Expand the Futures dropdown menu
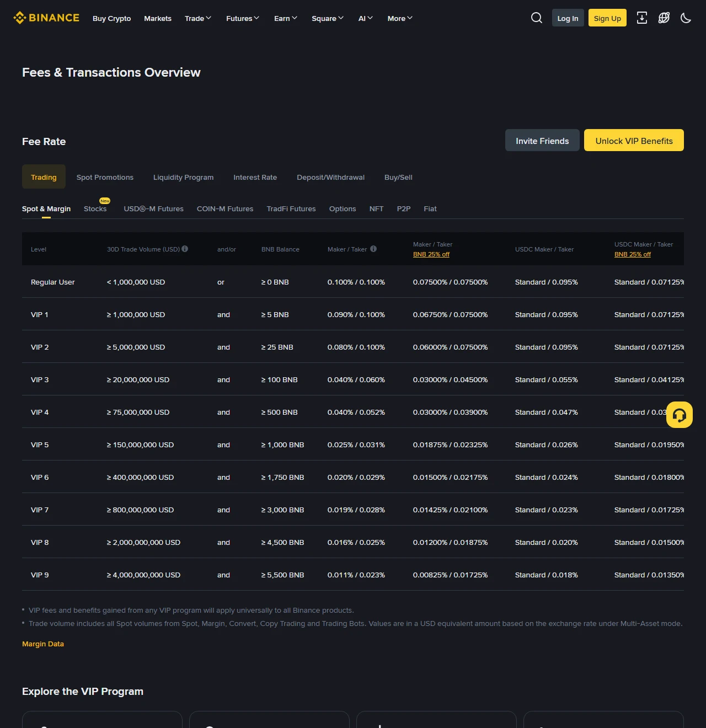 pyautogui.click(x=243, y=18)
